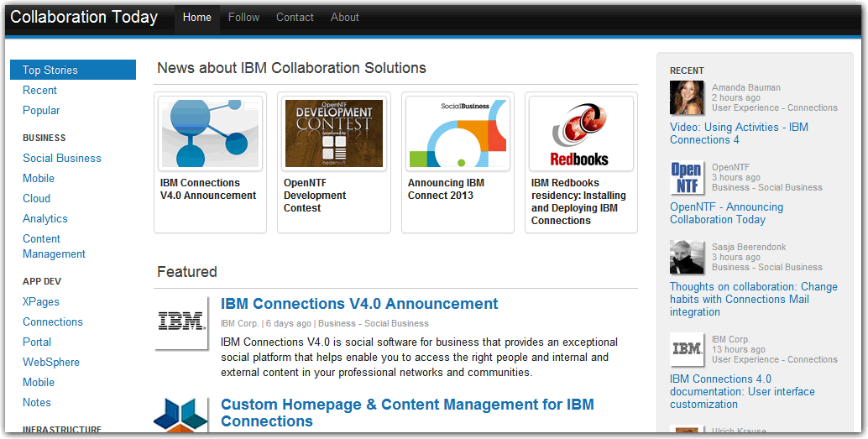Image resolution: width=868 pixels, height=439 pixels.
Task: Select Recent in the left sidebar
Action: click(39, 91)
